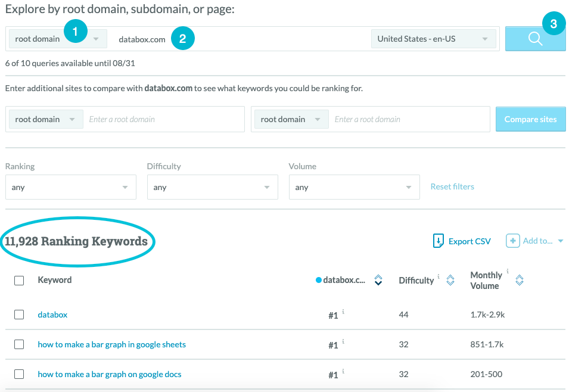Open second comparison root domain dropdown
The width and height of the screenshot is (569, 392).
point(291,119)
